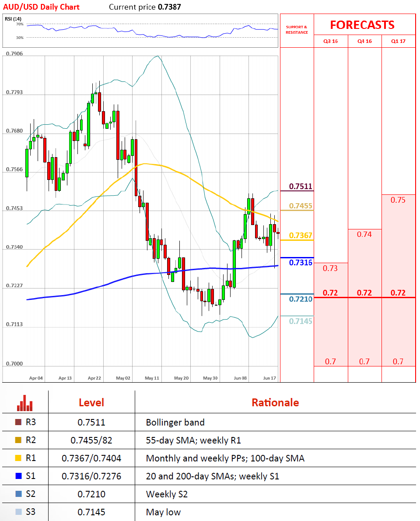Select the Q4 16 forecast column header
420x521 pixels.
click(364, 41)
